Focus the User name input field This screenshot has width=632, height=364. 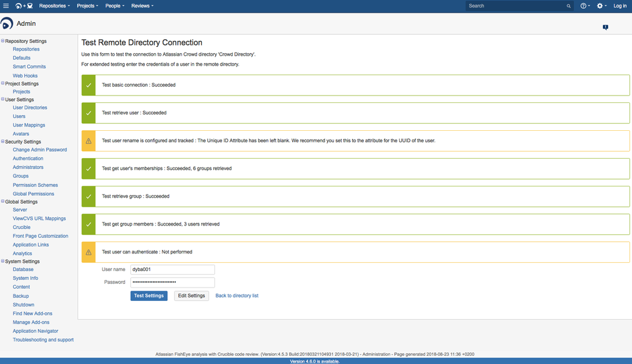(x=173, y=269)
